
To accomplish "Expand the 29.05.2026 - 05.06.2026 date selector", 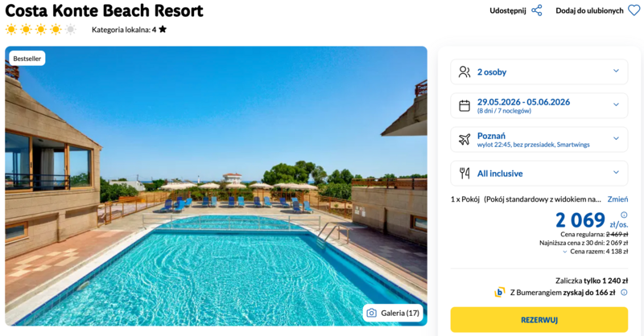I will tap(539, 106).
